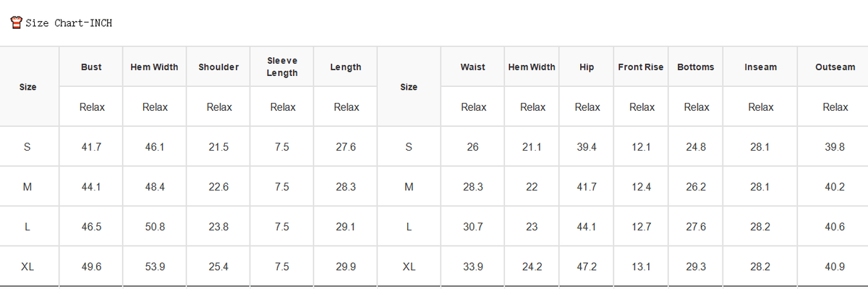Screen dimensions: 868x289
Task: Click the outseam value 40.9 in row XL
Action: tap(835, 267)
